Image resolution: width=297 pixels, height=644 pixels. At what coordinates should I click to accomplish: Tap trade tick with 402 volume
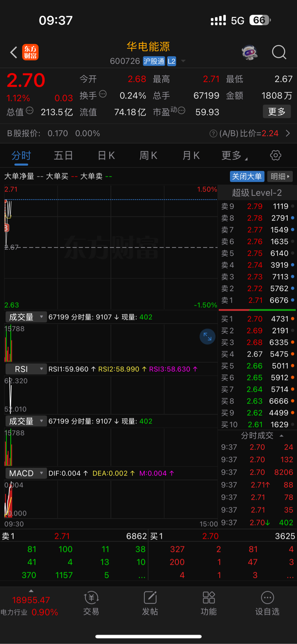point(257,523)
